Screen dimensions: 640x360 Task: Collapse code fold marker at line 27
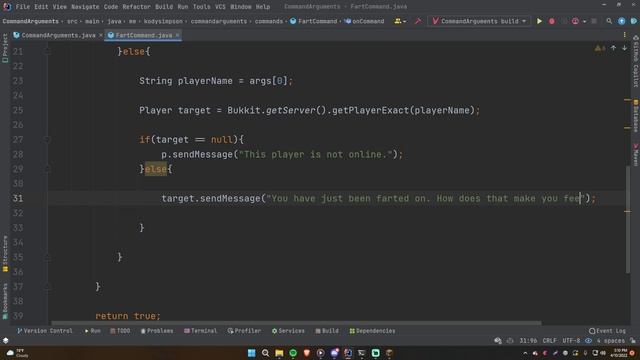point(47,140)
